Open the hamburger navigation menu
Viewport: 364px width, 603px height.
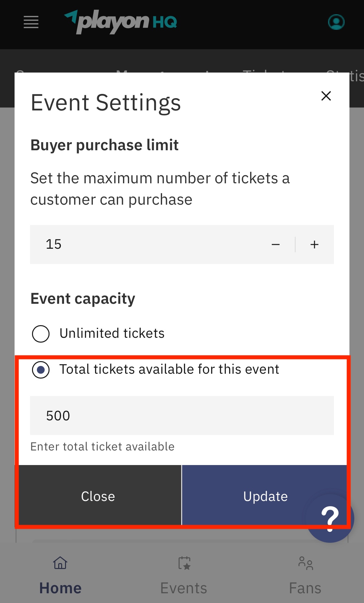[31, 22]
